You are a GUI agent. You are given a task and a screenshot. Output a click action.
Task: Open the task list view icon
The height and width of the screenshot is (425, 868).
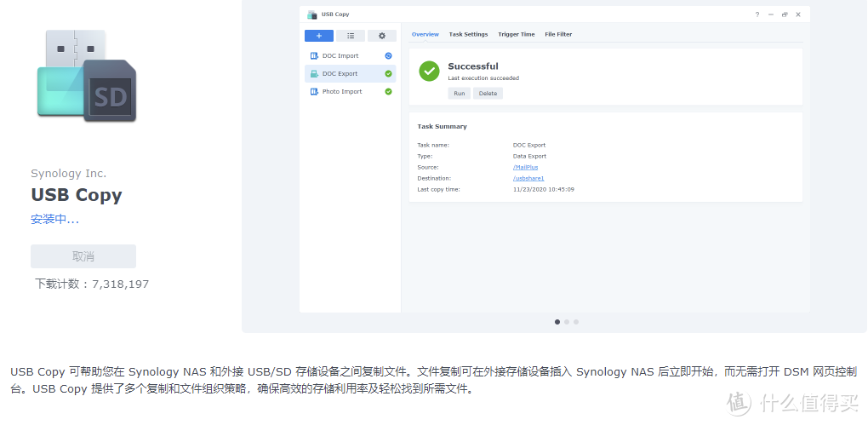(x=351, y=36)
